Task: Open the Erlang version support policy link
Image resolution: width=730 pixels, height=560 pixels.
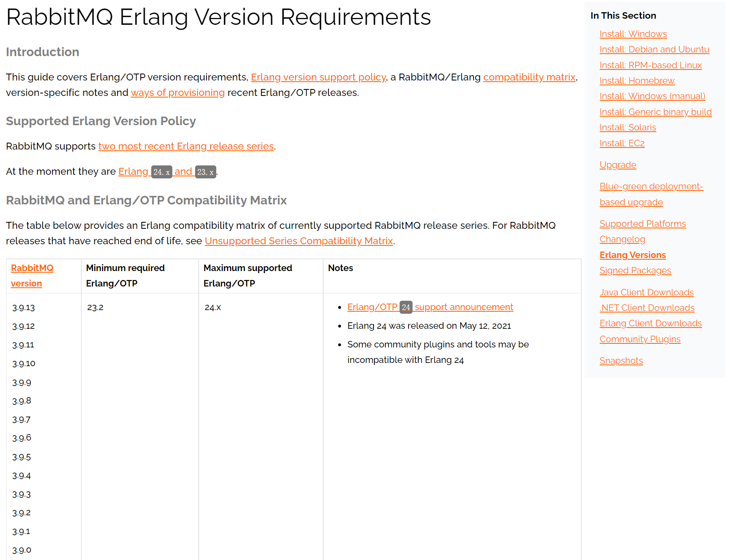Action: coord(318,77)
